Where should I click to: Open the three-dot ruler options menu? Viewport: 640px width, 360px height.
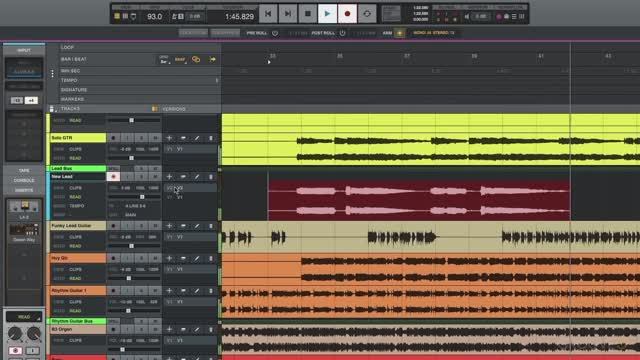tap(52, 74)
